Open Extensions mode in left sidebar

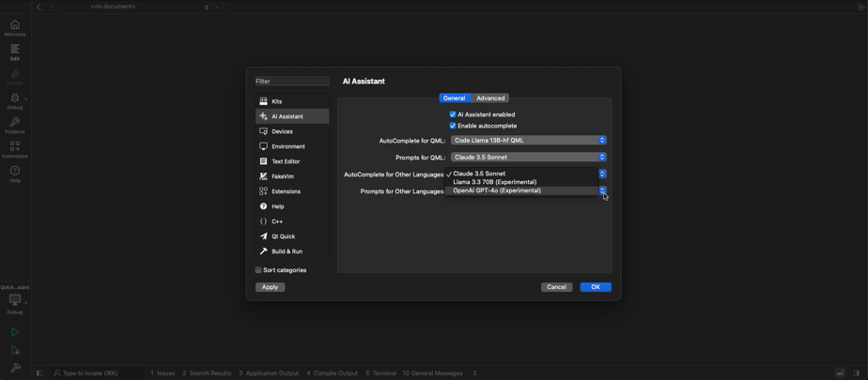(x=15, y=150)
